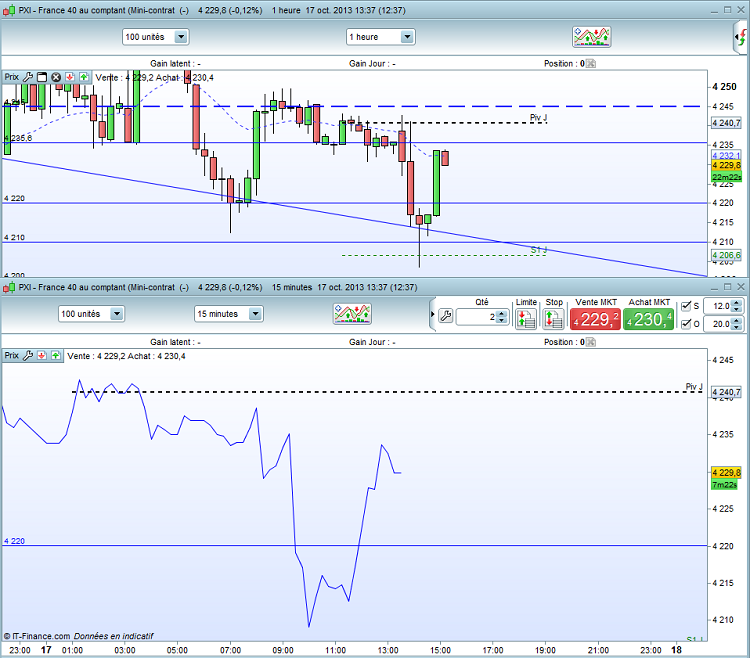
Task: Increase the S value 12.0 with the up arrow
Action: [737, 303]
